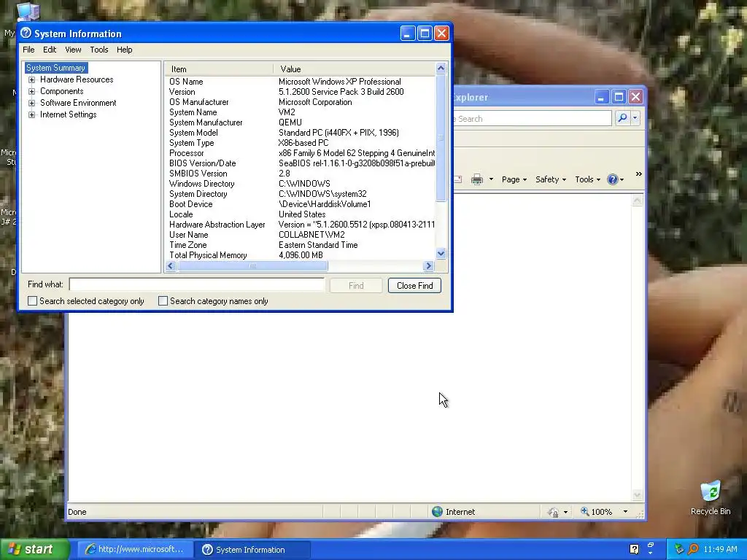Click the 'COLLABNET\VM2' user name value
747x560 pixels.
coord(311,235)
